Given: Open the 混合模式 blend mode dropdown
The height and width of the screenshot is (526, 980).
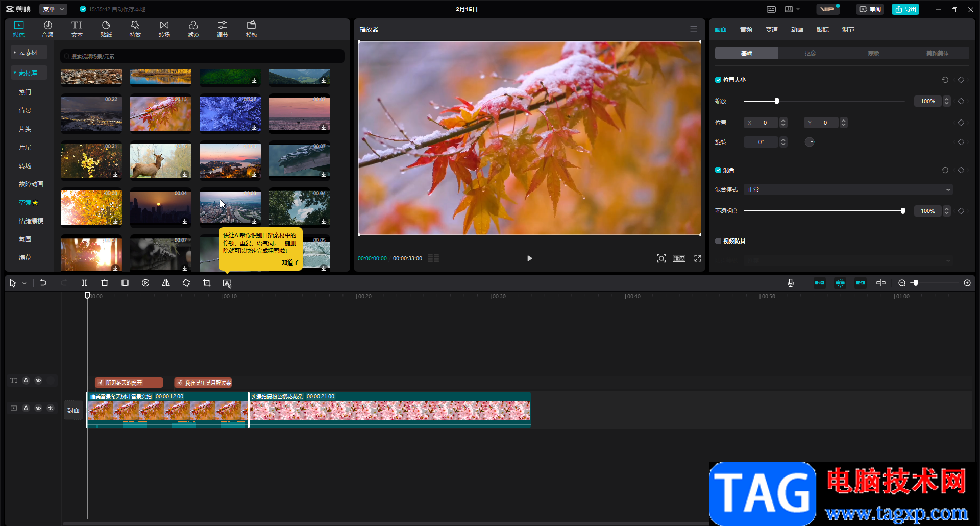Looking at the screenshot, I should pos(848,189).
